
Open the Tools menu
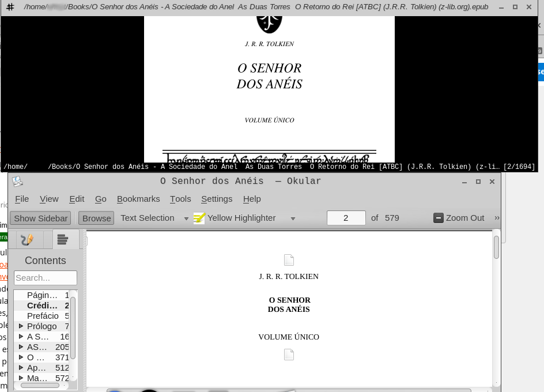180,199
